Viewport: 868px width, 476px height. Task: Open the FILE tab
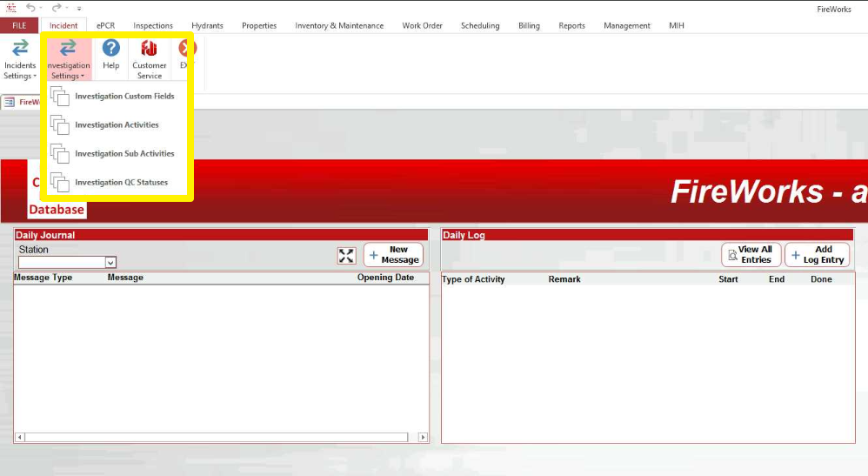[x=19, y=25]
